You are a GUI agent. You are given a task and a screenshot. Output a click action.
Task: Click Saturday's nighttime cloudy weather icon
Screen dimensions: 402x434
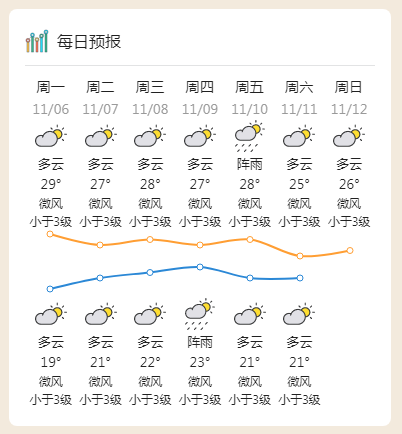(299, 314)
